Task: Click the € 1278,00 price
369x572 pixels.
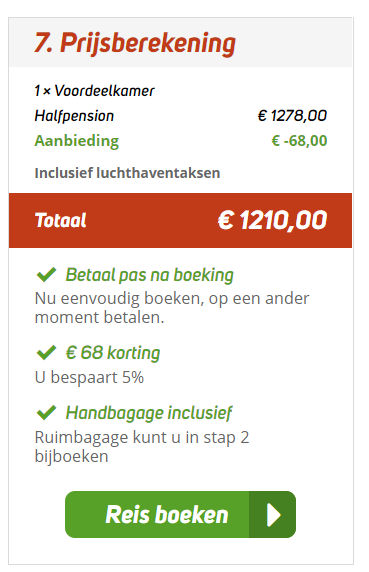Action: point(292,116)
